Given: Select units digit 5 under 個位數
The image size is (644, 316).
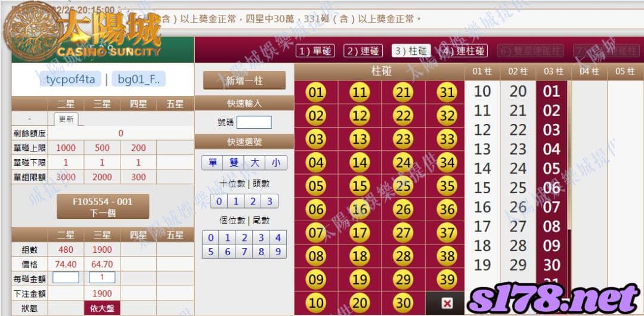Looking at the screenshot, I should (210, 252).
